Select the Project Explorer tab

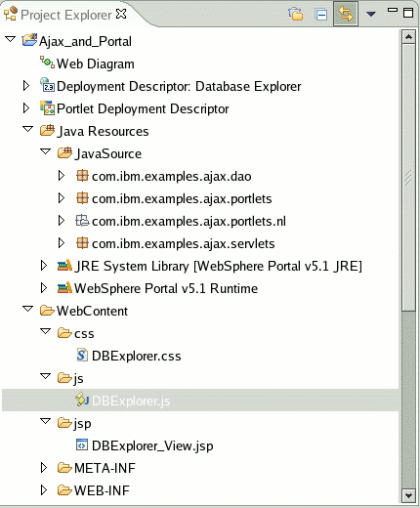[65, 15]
